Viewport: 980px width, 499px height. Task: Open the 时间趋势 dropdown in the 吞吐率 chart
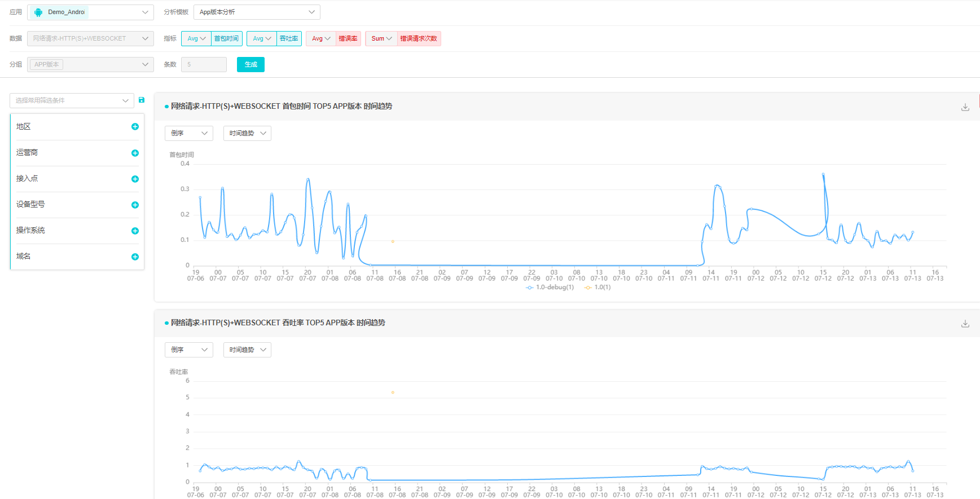coord(247,350)
